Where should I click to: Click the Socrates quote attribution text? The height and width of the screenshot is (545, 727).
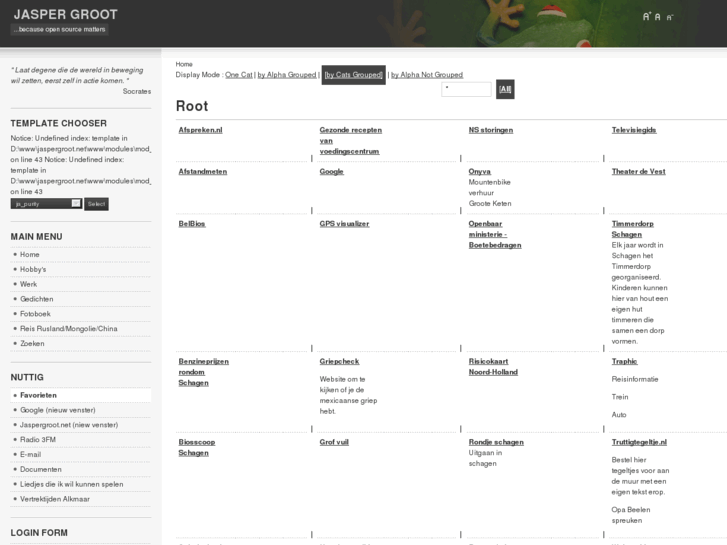pos(137,91)
